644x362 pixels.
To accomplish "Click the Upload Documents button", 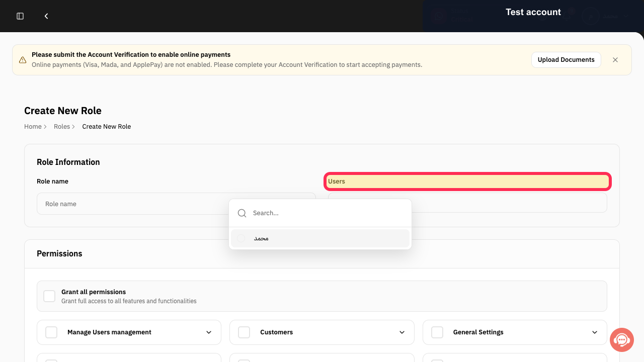I will tap(566, 60).
